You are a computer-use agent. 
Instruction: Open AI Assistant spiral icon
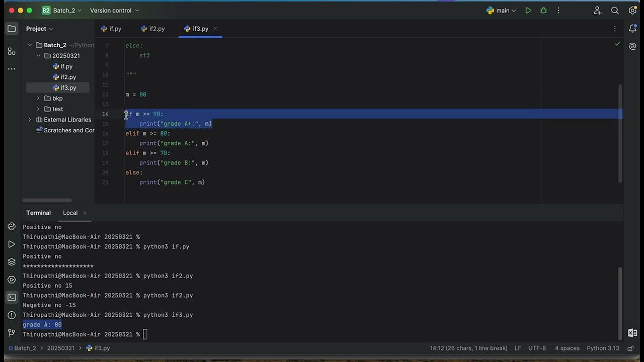coord(633,46)
